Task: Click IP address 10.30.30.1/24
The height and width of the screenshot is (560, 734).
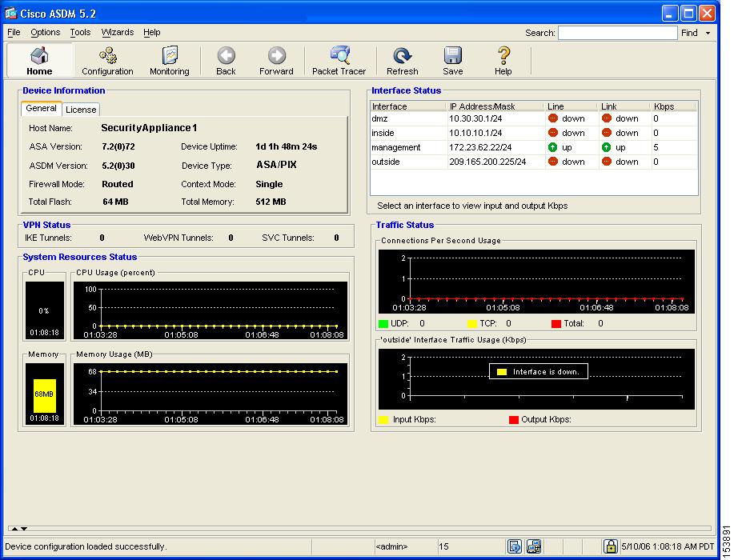Action: [475, 119]
